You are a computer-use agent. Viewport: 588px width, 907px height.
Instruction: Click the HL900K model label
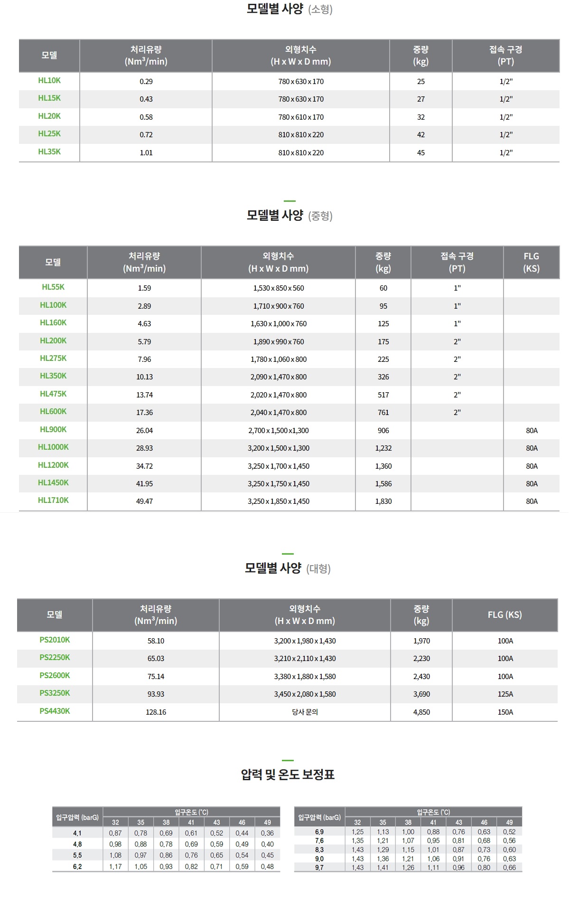(x=53, y=429)
